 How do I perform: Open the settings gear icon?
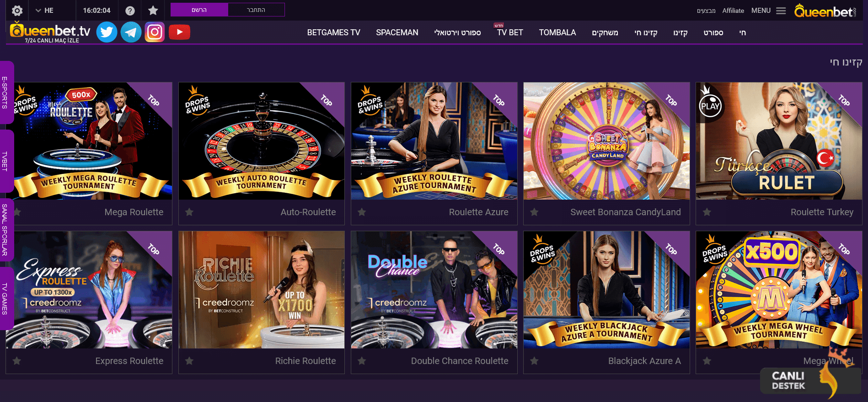tap(17, 11)
